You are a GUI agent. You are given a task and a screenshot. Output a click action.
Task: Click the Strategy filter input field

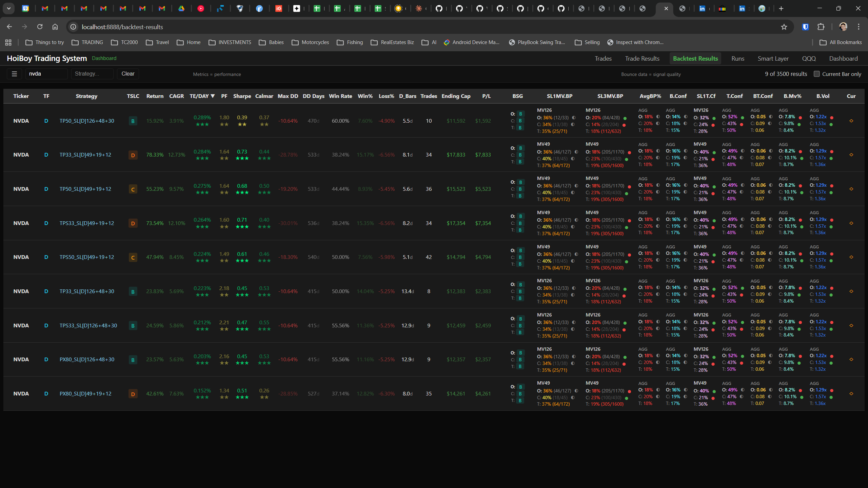92,74
